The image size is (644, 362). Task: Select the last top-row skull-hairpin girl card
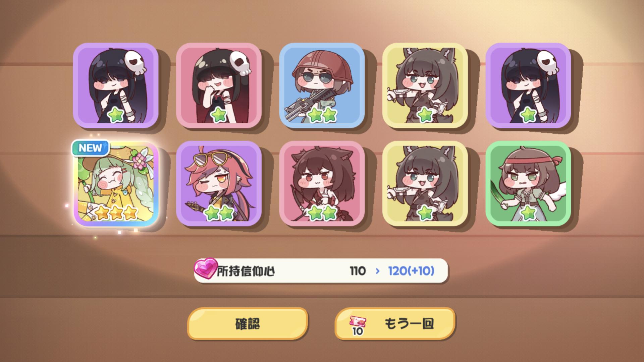coord(528,85)
